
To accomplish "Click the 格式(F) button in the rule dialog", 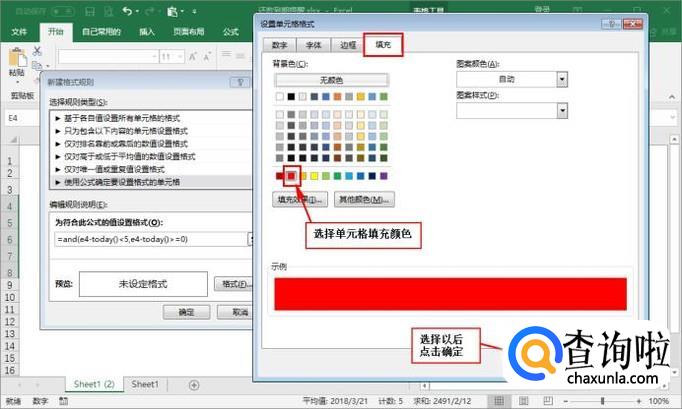I will 234,284.
